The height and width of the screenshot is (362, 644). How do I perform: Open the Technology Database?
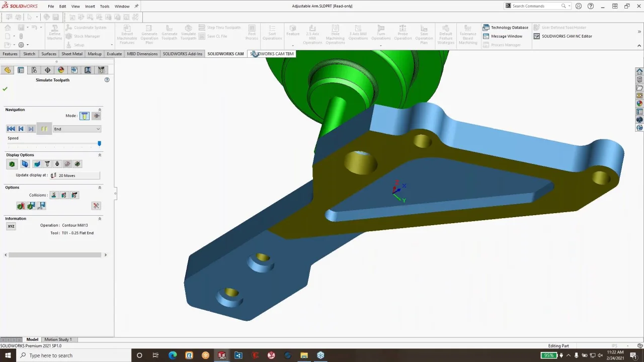click(506, 28)
